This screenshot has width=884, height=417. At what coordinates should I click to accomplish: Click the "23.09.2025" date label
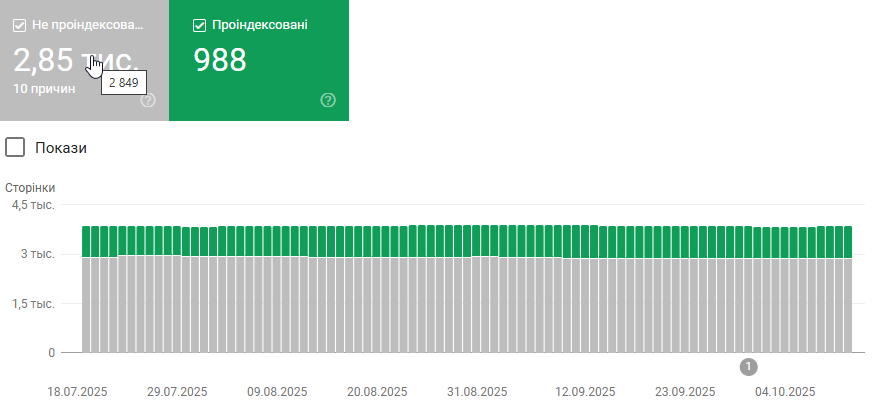pyautogui.click(x=685, y=392)
